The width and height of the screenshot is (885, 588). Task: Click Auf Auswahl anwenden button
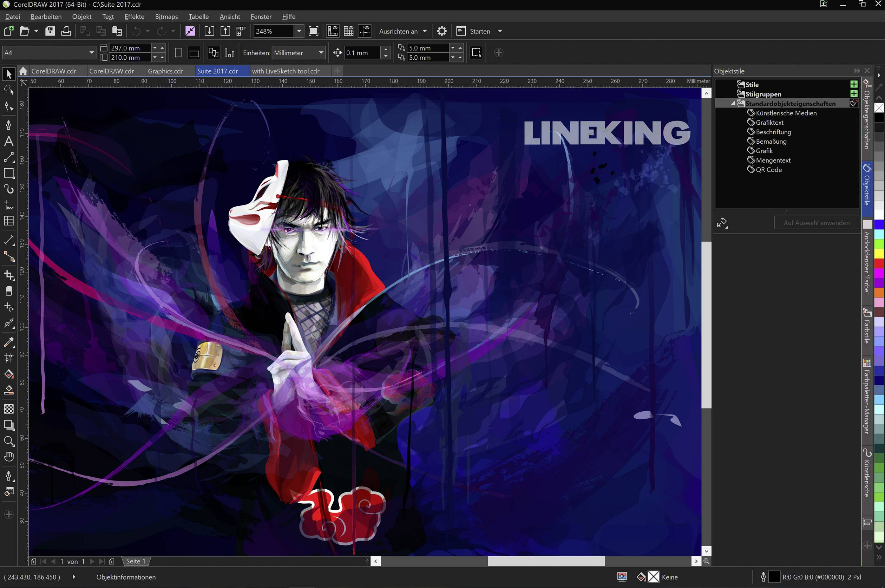pyautogui.click(x=817, y=223)
